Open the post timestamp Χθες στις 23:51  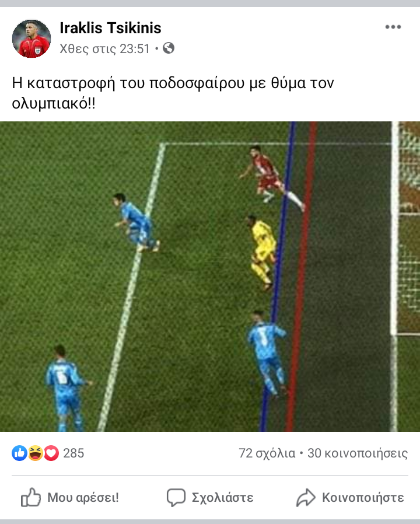click(x=104, y=49)
